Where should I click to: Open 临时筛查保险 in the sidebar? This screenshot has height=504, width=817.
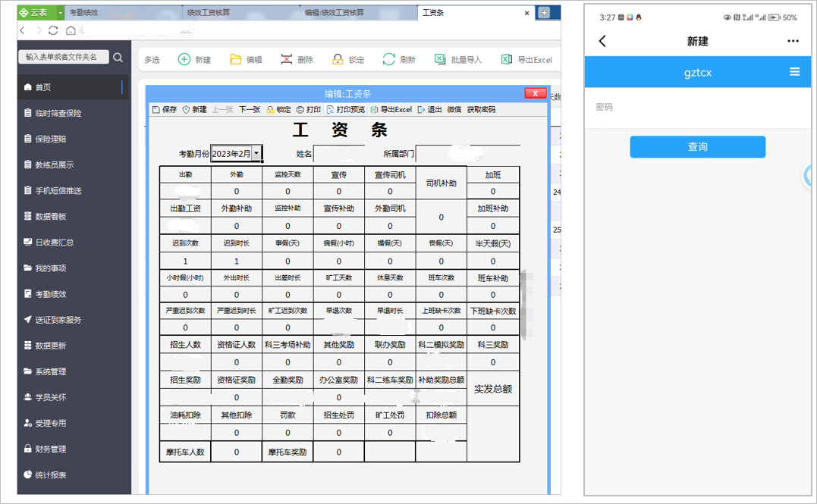[73, 113]
